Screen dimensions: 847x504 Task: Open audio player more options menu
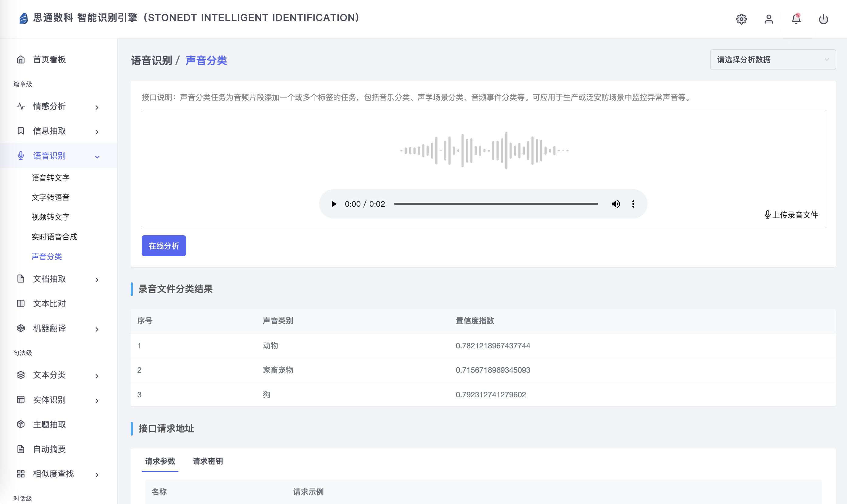(633, 204)
